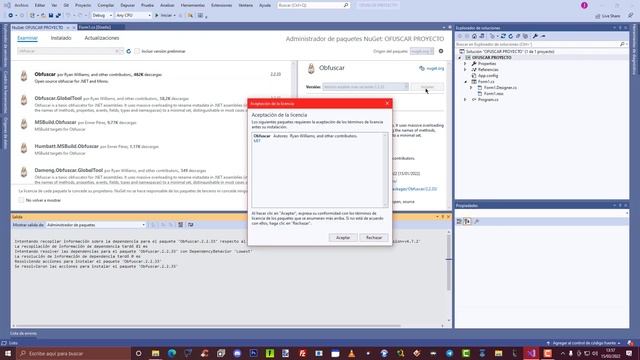The height and width of the screenshot is (360, 640).
Task: Click the Save icon in toolbar
Action: pyautogui.click(x=51, y=16)
